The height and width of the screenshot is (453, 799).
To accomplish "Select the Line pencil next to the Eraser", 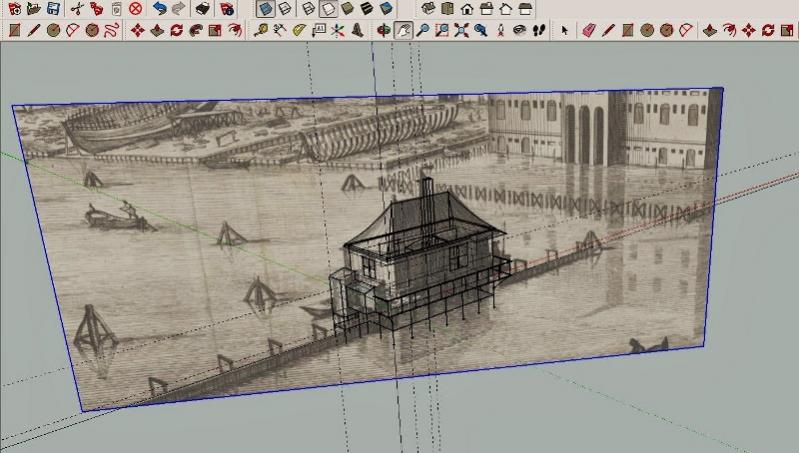I will pos(608,30).
